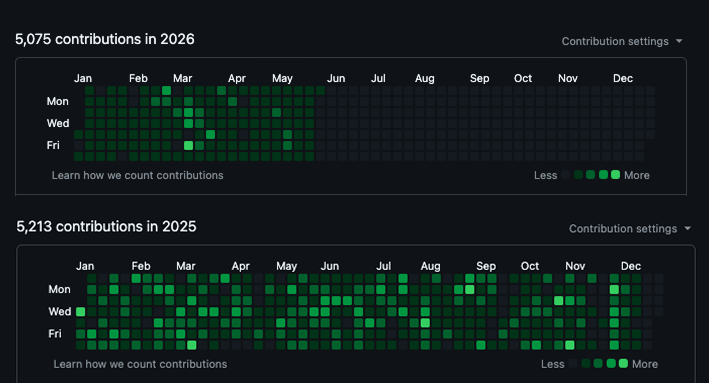The width and height of the screenshot is (709, 383).
Task: Click the darkest green legend swatch in 2025 legend
Action: tap(586, 364)
